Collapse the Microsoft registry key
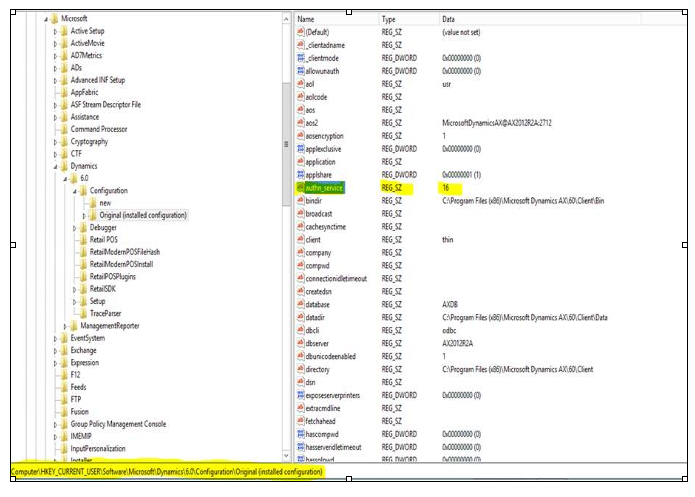The image size is (695, 497). click(x=46, y=19)
